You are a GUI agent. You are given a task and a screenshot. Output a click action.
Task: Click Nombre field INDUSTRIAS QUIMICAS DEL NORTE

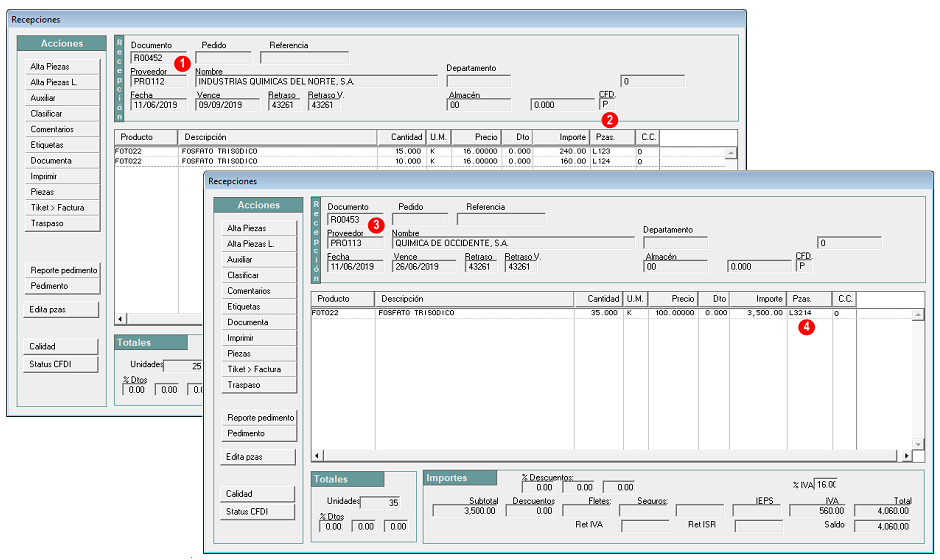point(317,82)
